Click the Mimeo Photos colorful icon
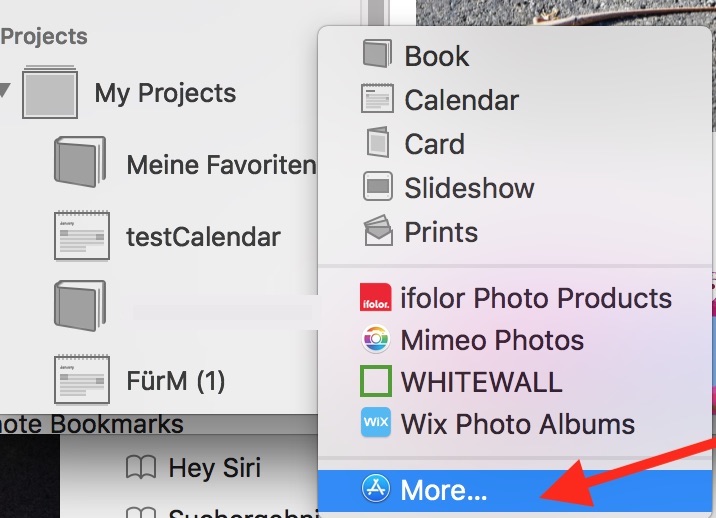The image size is (716, 518). coord(376,340)
